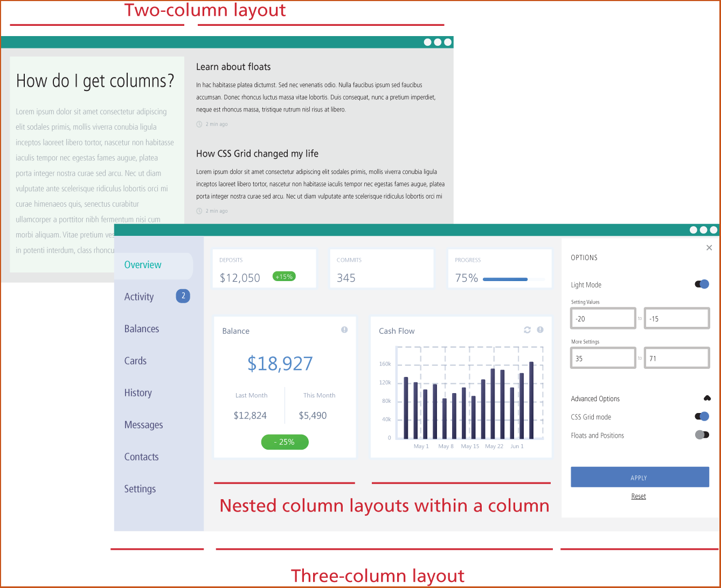Close the Options panel with the X
Image resolution: width=721 pixels, height=588 pixels.
709,248
